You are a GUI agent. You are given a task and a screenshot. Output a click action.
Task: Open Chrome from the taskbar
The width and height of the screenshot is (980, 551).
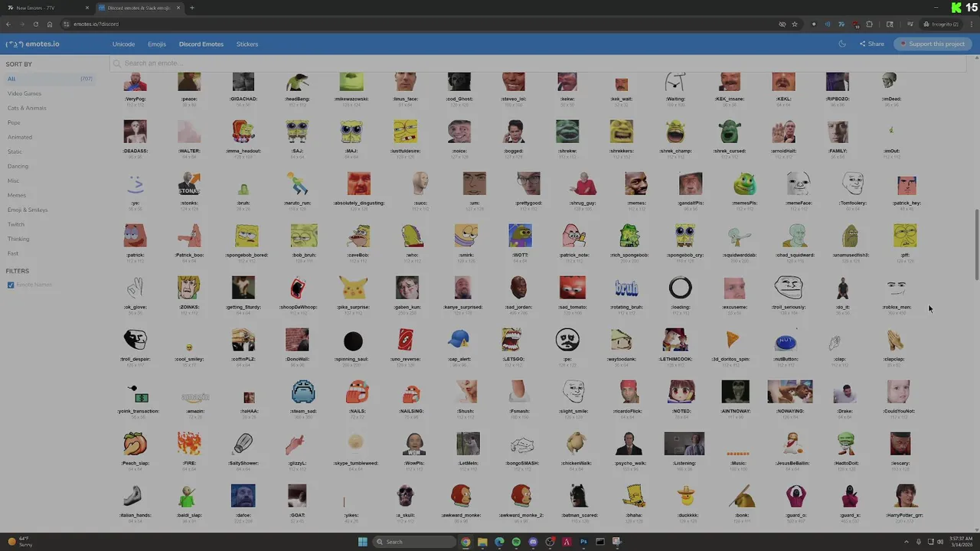click(465, 542)
